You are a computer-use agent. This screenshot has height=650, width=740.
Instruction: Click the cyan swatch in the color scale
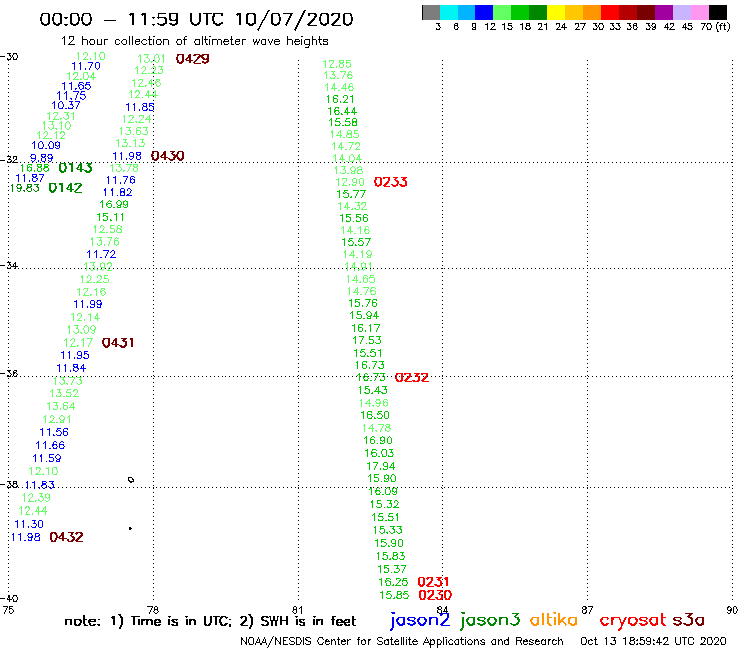click(x=449, y=12)
